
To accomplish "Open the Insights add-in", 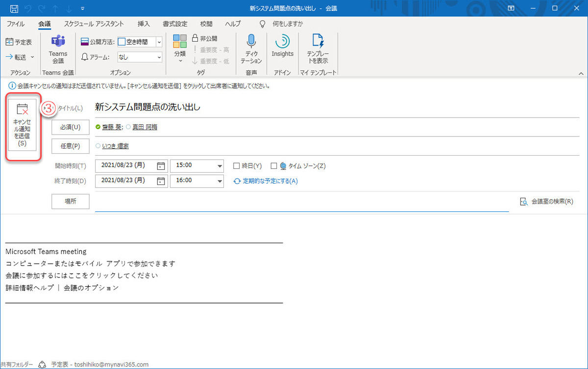I will point(283,46).
